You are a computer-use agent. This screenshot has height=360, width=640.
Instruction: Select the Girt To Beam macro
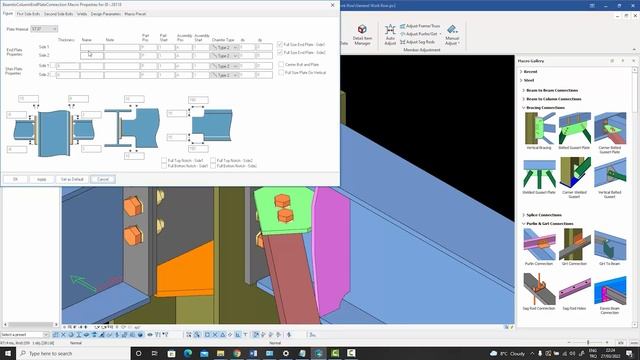(x=610, y=247)
